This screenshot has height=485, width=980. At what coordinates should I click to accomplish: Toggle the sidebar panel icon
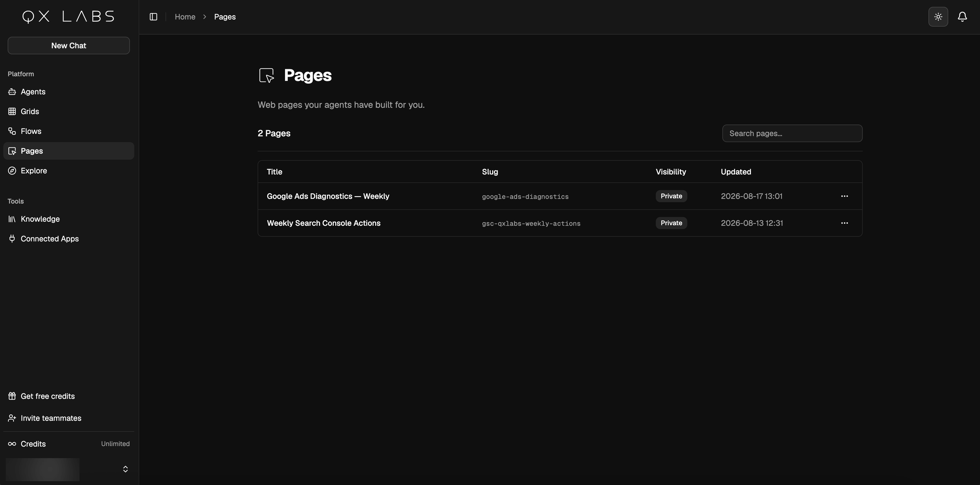pos(153,17)
